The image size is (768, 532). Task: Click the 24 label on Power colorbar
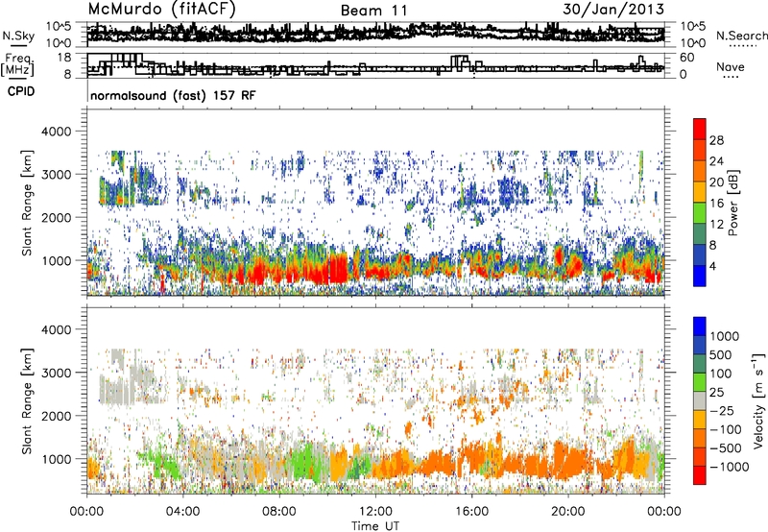click(716, 161)
